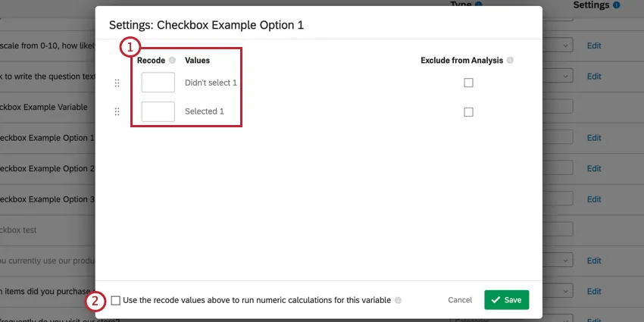Image resolution: width=644 pixels, height=322 pixels.
Task: Cancel the settings dialog
Action: click(460, 300)
